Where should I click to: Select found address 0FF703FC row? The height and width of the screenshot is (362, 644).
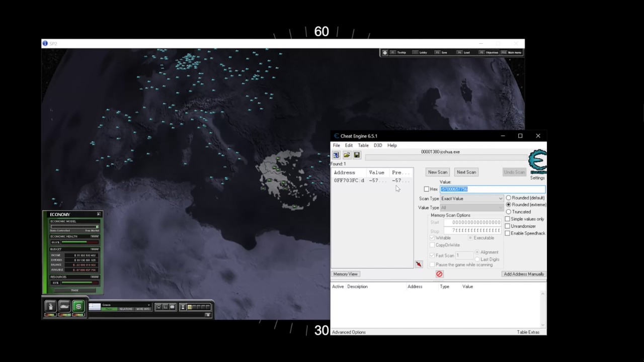click(372, 180)
